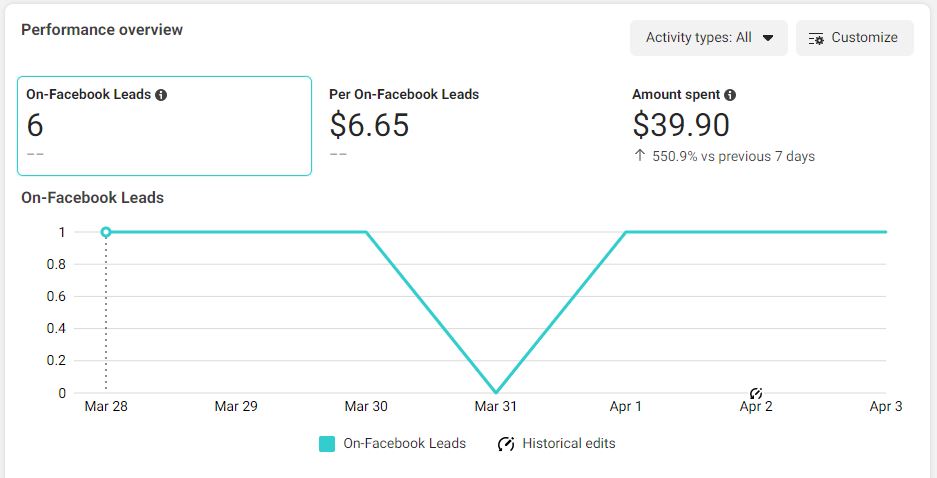This screenshot has width=937, height=478.
Task: Toggle Historical edits legend label
Action: click(568, 443)
